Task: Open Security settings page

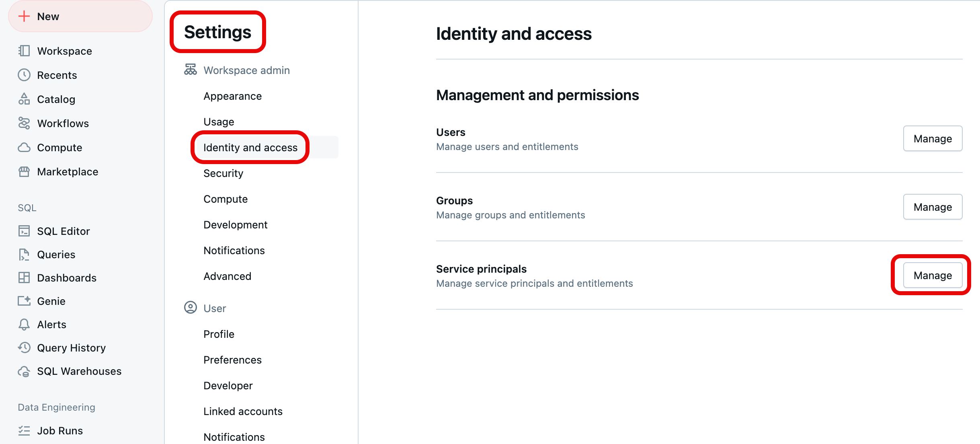Action: click(223, 173)
